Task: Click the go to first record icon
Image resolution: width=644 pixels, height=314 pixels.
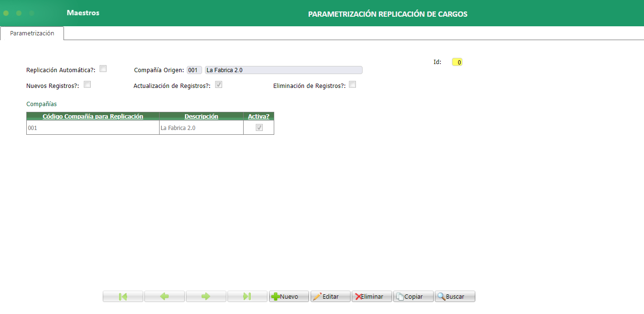Action: (x=123, y=296)
